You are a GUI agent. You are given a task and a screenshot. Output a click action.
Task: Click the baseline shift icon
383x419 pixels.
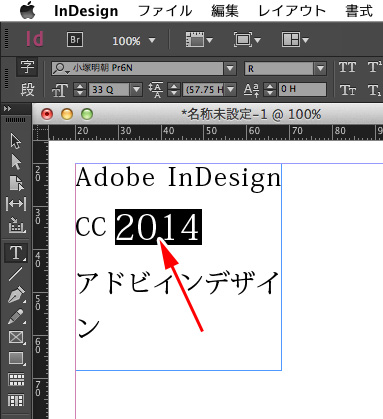251,90
